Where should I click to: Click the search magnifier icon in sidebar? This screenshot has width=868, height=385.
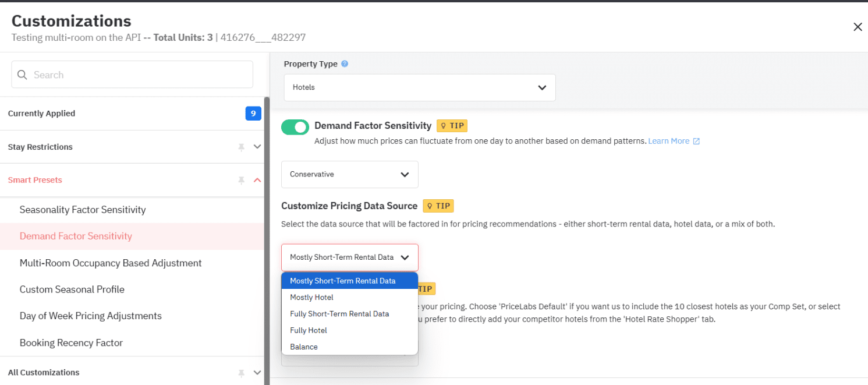pyautogui.click(x=22, y=75)
